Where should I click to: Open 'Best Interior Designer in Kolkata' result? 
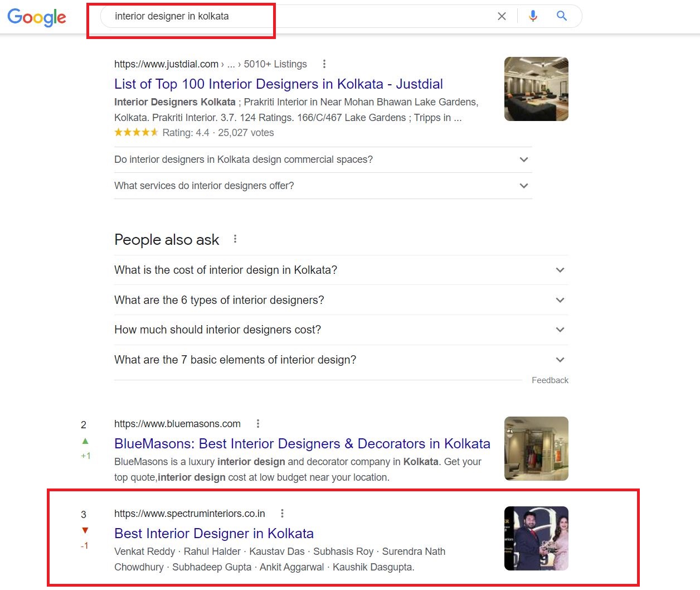coord(213,534)
